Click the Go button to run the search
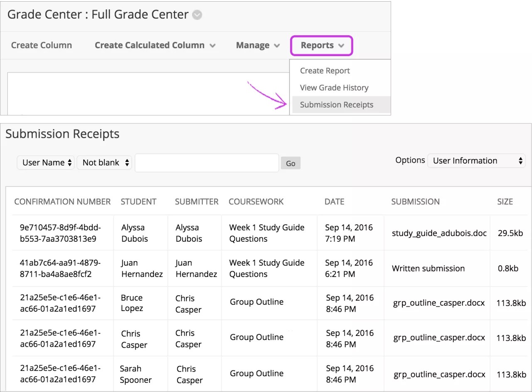532x392 pixels. 290,163
